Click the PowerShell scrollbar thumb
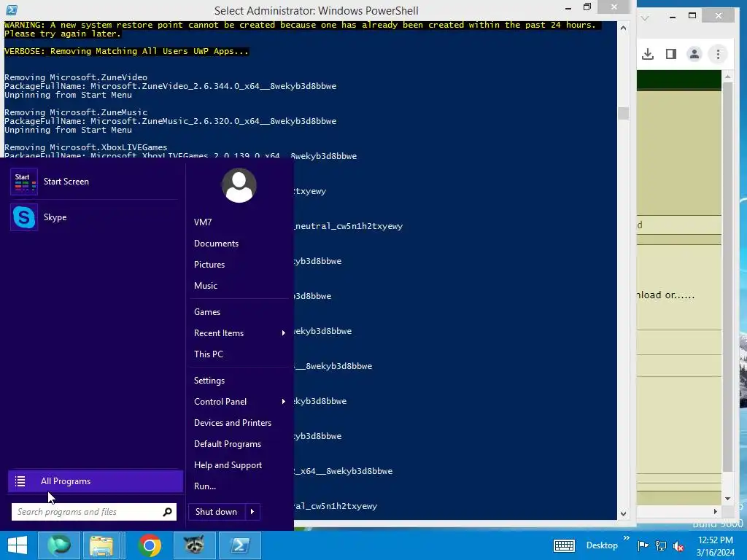747x560 pixels. pyautogui.click(x=623, y=113)
